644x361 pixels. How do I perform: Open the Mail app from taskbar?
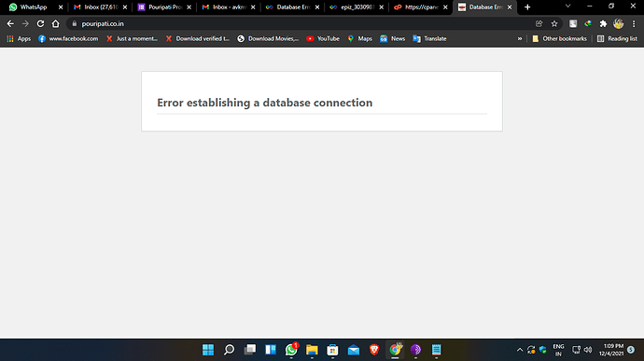coord(353,350)
